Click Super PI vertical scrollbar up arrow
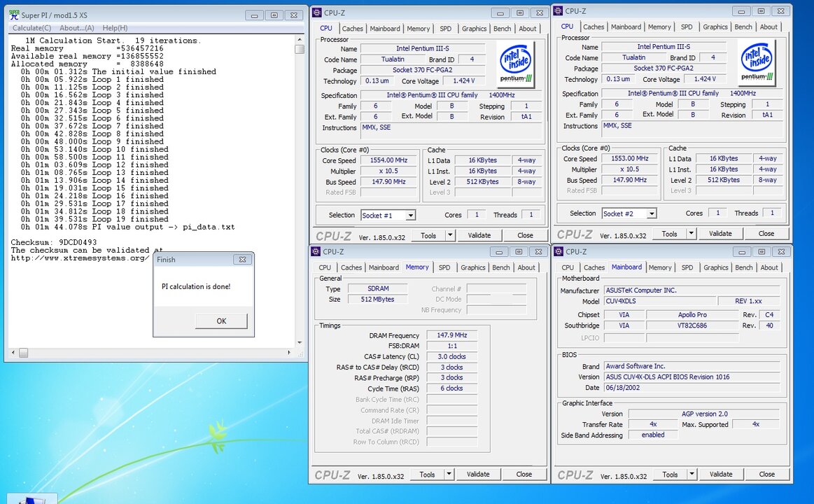Image resolution: width=814 pixels, height=504 pixels. point(300,39)
